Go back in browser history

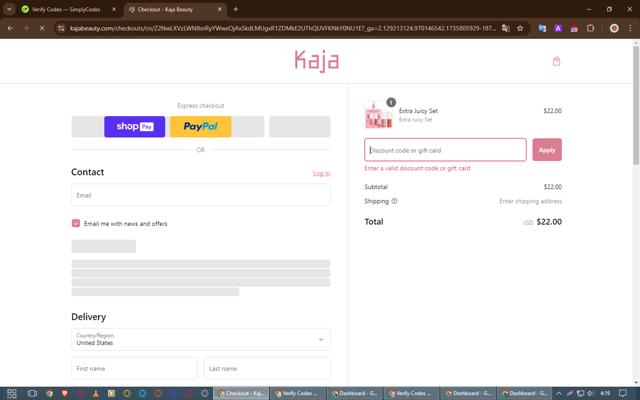(10, 28)
